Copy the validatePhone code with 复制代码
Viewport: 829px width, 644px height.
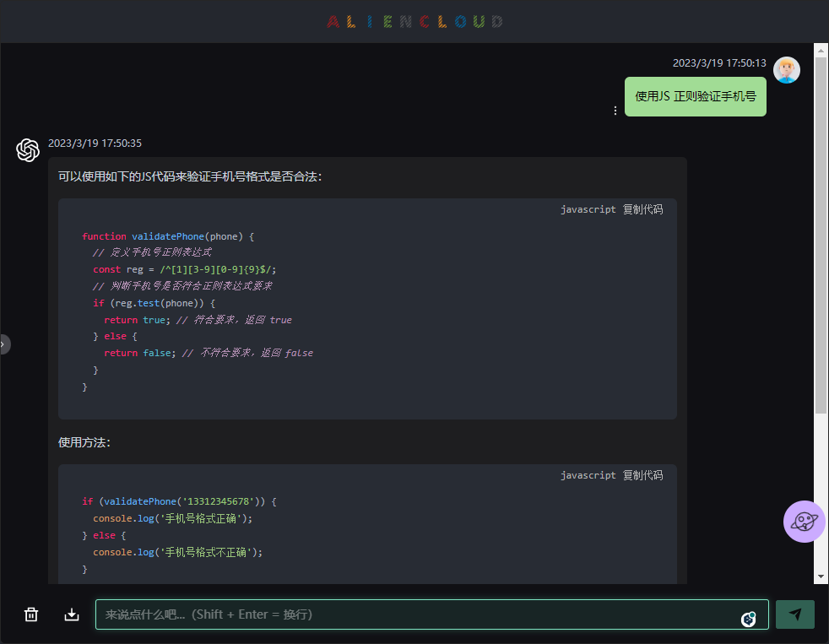(x=642, y=209)
